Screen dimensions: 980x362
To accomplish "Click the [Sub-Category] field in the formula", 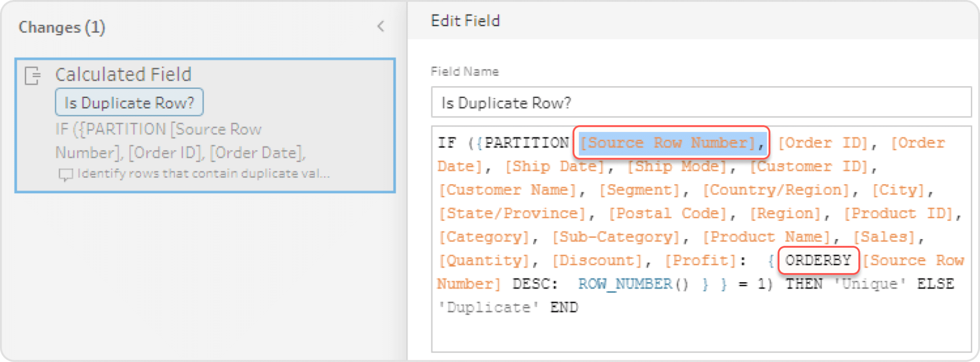I will point(616,237).
